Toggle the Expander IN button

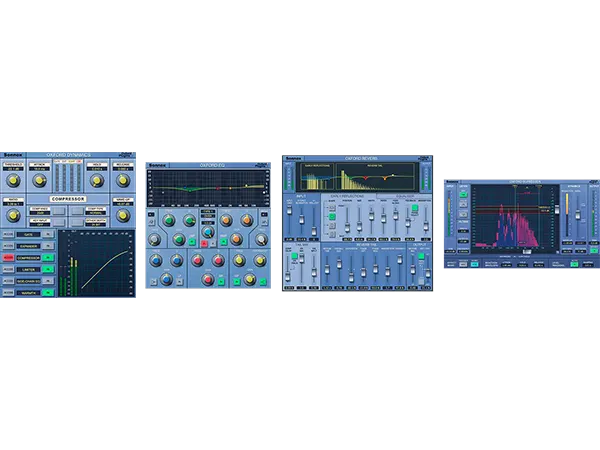pos(48,246)
